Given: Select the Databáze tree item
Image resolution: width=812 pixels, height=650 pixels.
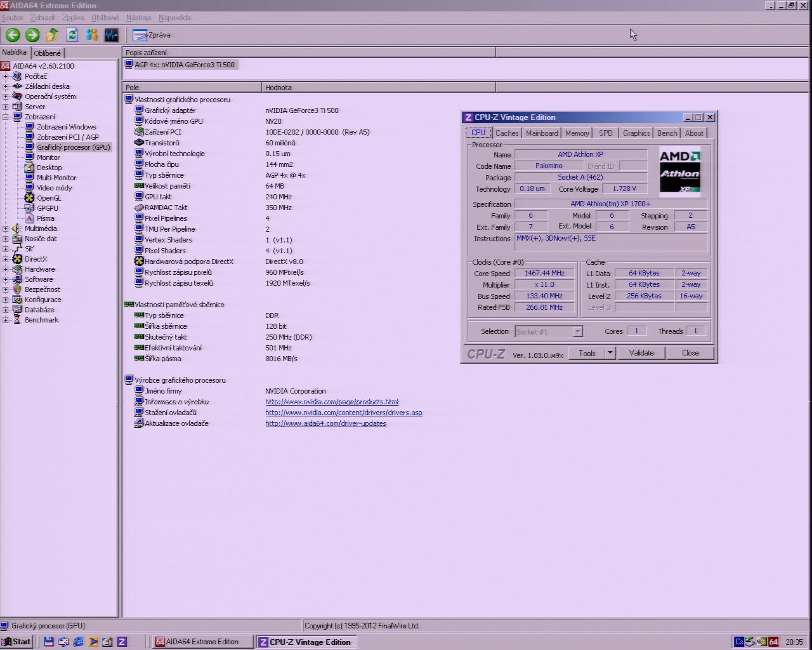Looking at the screenshot, I should click(39, 310).
